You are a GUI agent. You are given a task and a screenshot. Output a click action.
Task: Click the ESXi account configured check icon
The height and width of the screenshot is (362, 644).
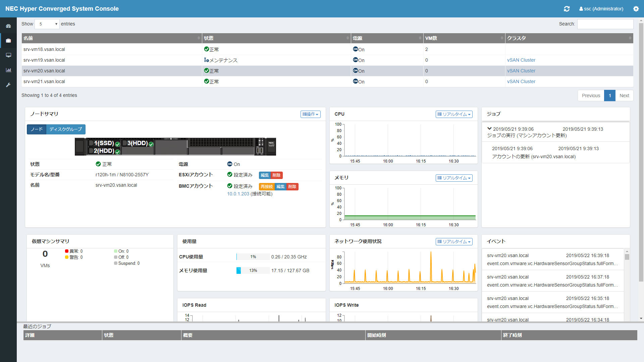coord(230,174)
